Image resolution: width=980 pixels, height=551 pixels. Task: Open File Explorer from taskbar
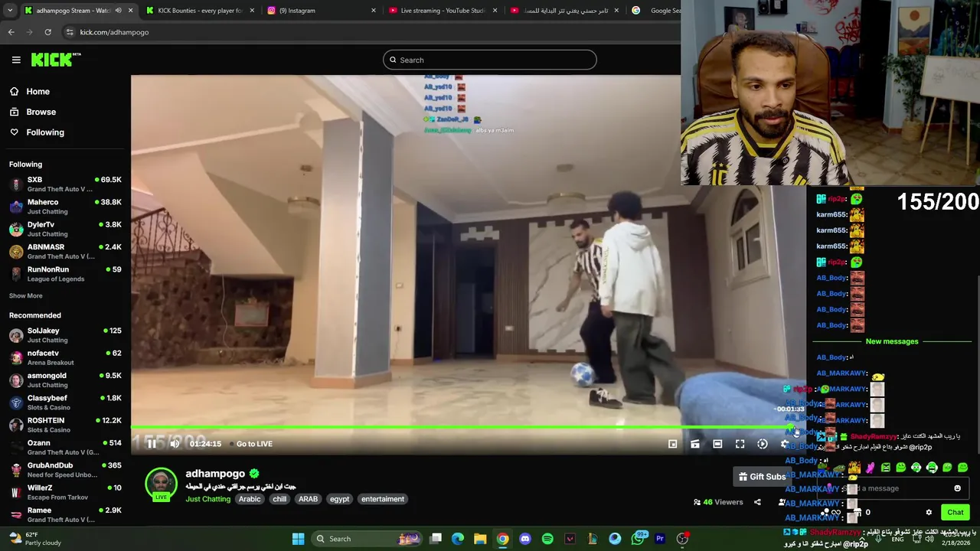tap(480, 539)
